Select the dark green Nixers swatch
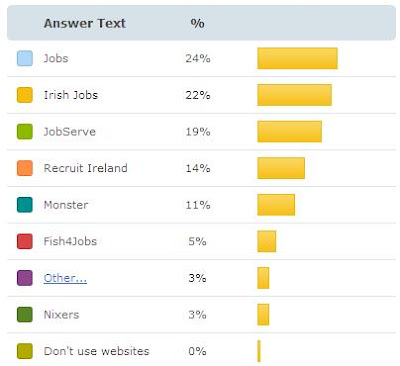 25,314
